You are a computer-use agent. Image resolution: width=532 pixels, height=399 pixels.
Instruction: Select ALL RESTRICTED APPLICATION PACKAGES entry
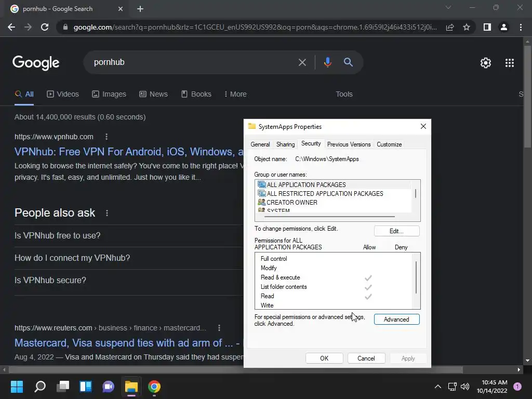[334, 194]
